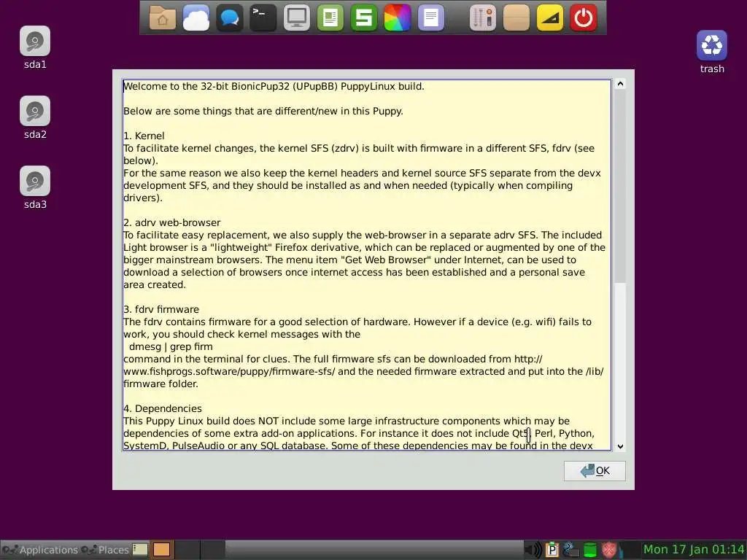Click the scrollbar down arrow
This screenshot has width=747, height=560.
620,446
